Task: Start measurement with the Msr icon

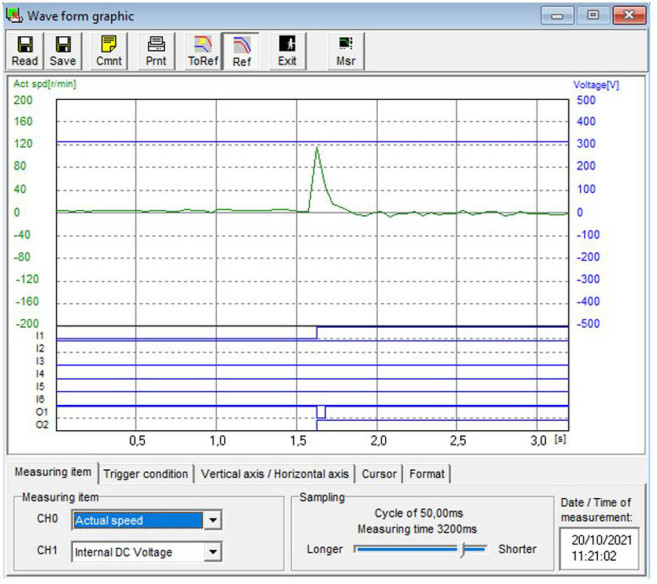Action: point(345,51)
